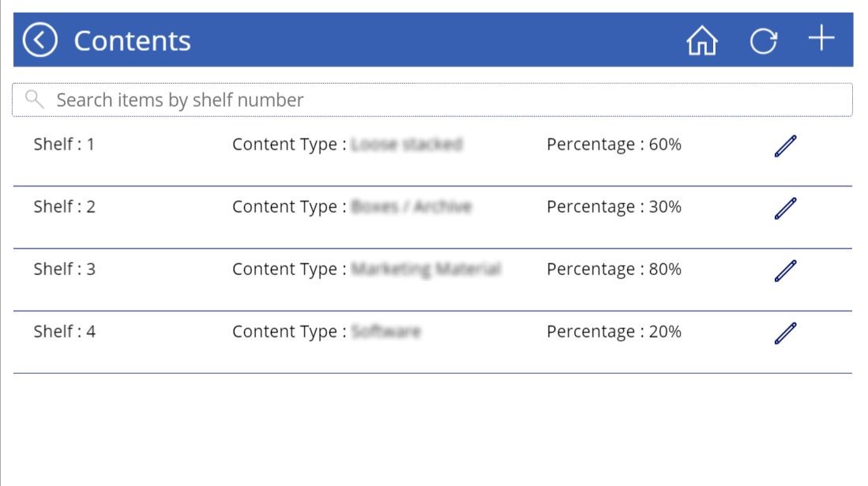Select the Shelf : 4 label
Screen dimensions: 868x486
click(x=64, y=331)
